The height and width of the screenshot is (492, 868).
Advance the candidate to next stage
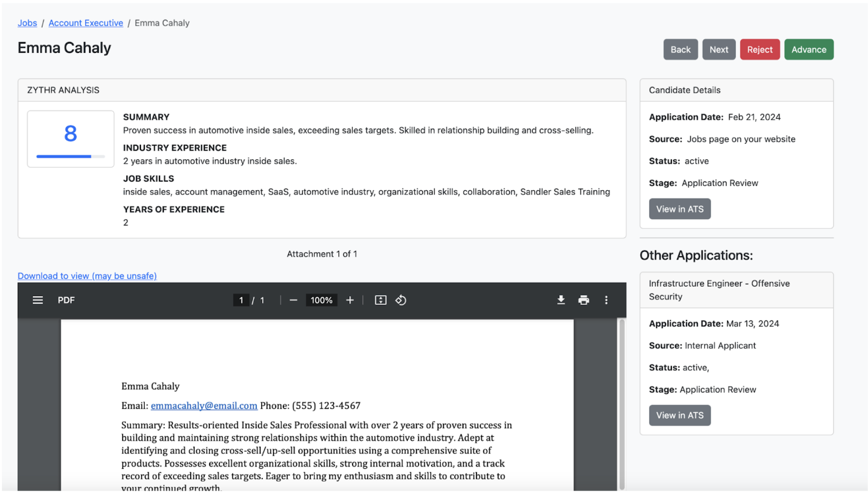click(809, 49)
